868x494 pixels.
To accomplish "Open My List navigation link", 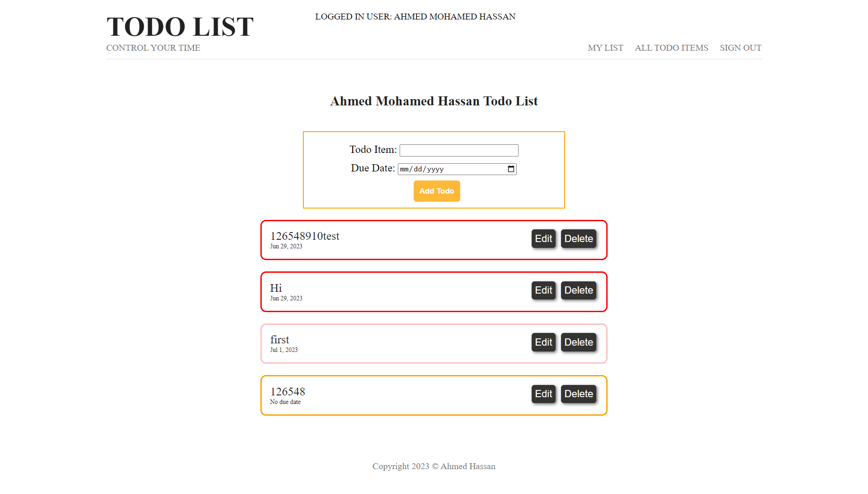I will 605,48.
